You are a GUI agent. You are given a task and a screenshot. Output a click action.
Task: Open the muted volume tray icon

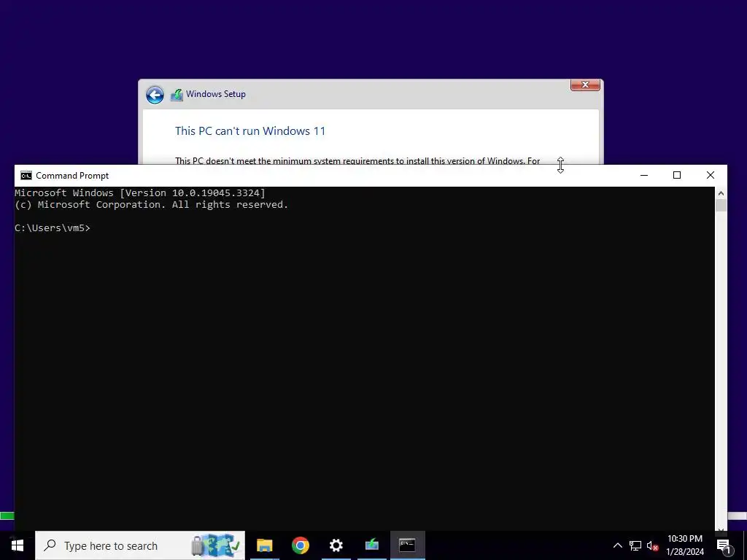[x=652, y=545]
